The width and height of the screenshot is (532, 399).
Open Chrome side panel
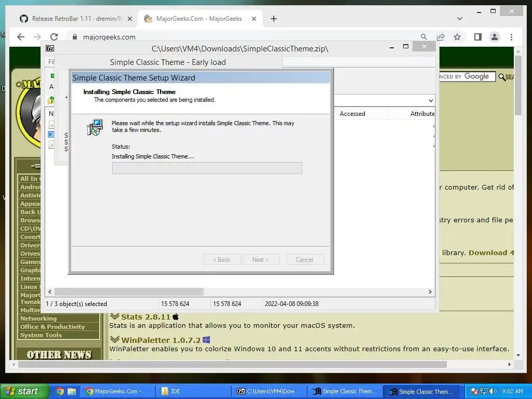478,37
